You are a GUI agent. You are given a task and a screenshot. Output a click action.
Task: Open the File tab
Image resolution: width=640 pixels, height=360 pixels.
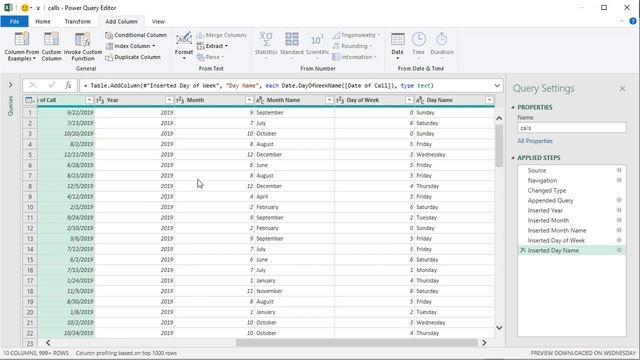[x=14, y=22]
